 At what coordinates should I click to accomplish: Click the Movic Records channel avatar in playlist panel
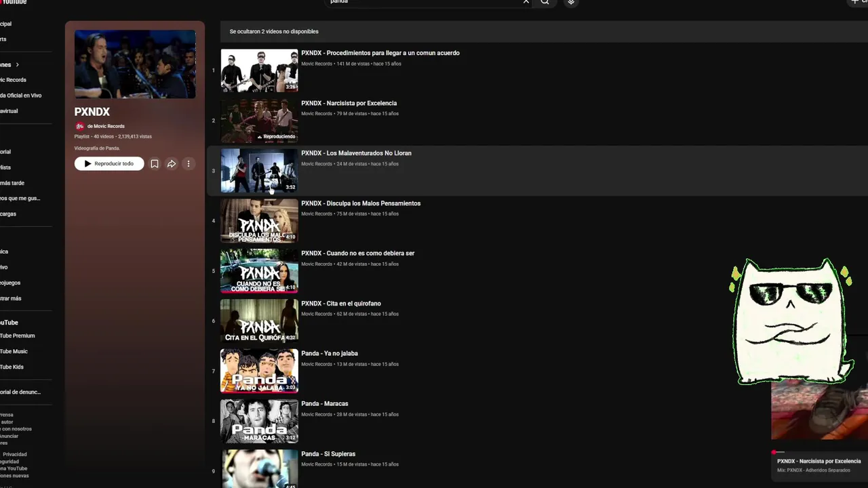point(79,126)
